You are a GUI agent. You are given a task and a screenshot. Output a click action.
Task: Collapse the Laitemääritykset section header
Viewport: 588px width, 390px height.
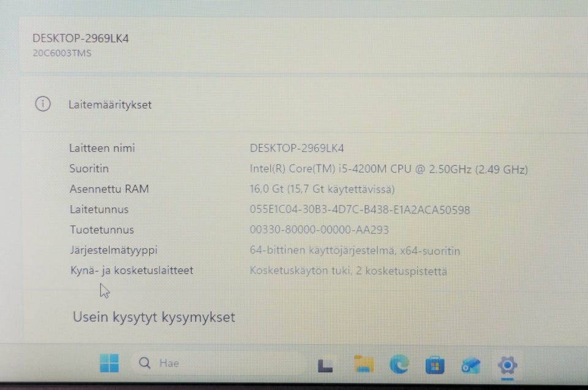304,104
